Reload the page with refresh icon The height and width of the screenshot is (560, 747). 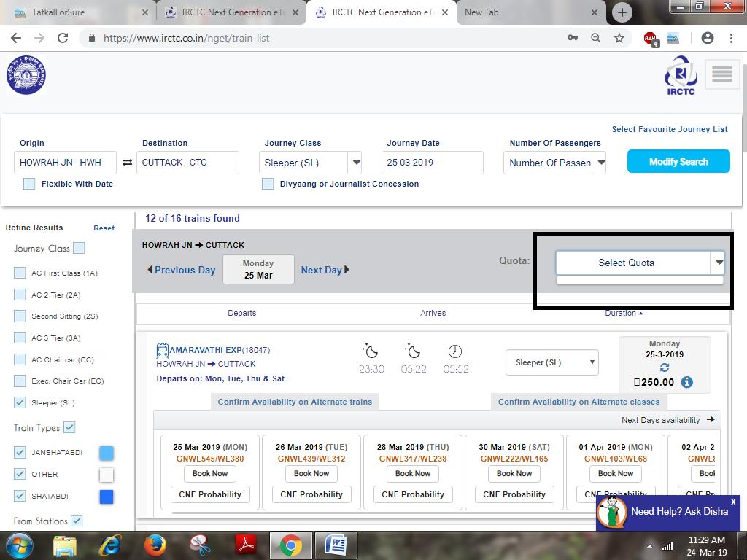coord(63,38)
